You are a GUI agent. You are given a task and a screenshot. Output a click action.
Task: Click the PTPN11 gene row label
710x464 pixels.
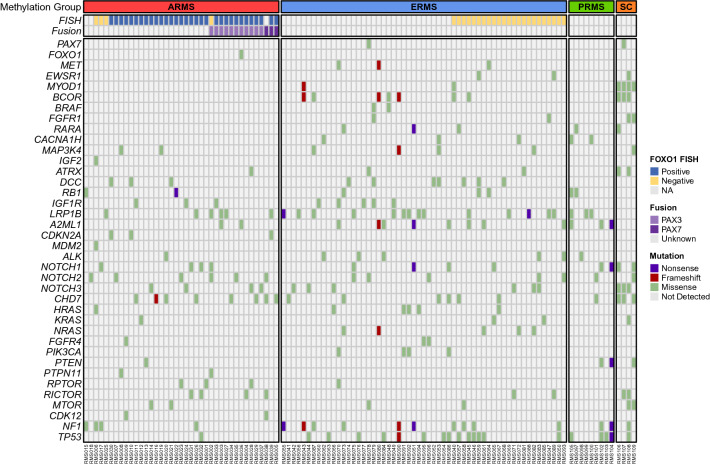coord(63,373)
